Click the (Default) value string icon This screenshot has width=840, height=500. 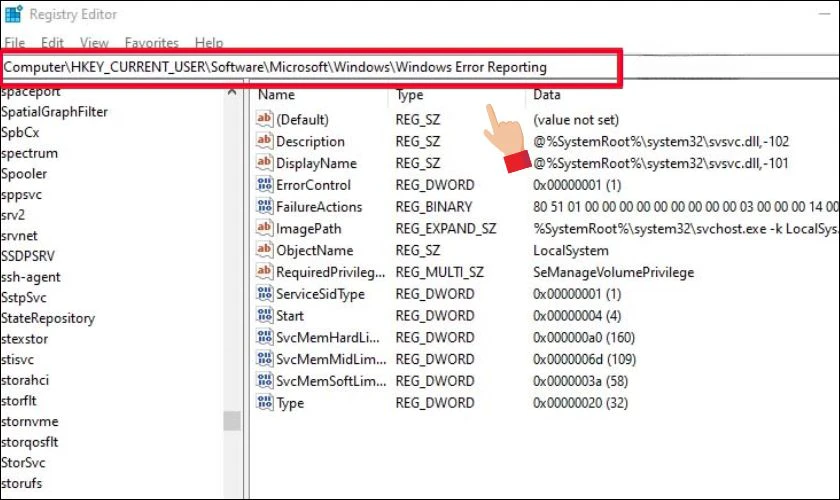pos(265,118)
